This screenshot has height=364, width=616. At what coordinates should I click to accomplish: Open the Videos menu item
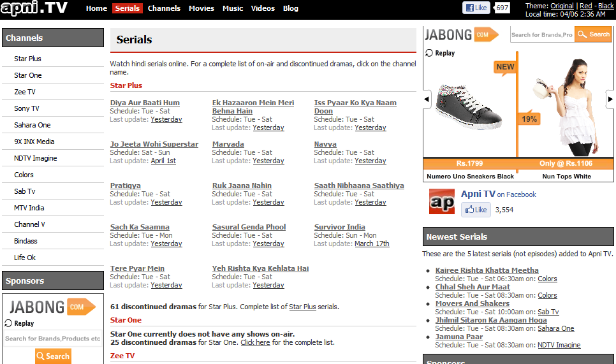tap(263, 8)
